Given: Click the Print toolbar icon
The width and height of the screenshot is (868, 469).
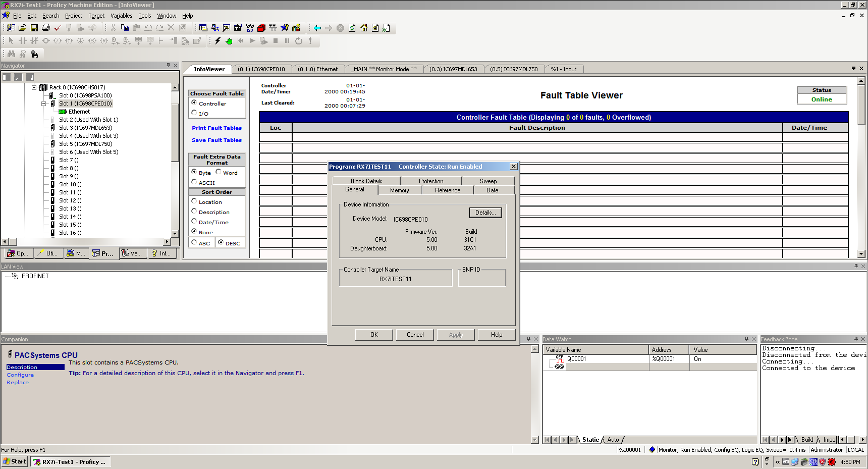Looking at the screenshot, I should pyautogui.click(x=46, y=28).
